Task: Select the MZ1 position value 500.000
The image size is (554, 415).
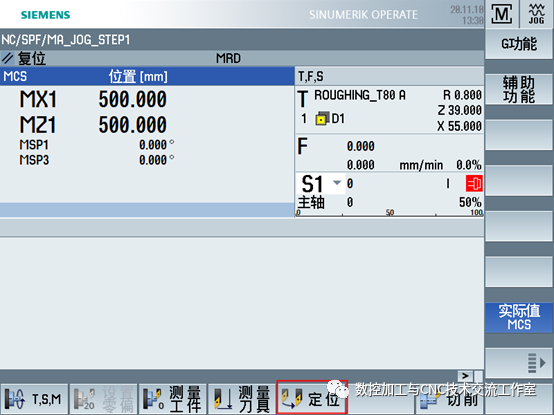Action: 132,125
